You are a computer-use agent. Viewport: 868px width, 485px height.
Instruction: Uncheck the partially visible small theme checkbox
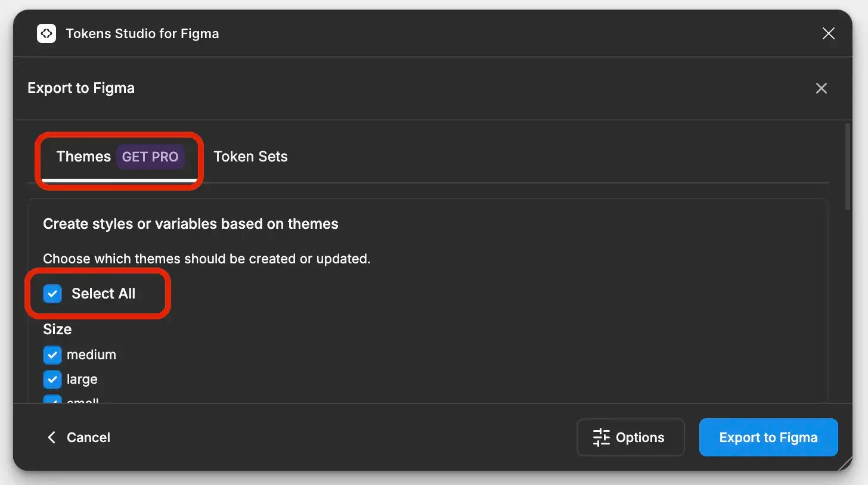(52, 402)
